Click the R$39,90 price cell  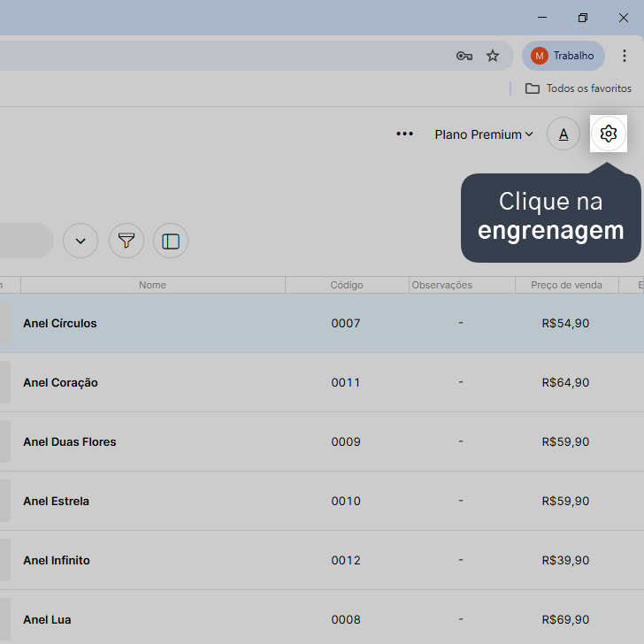pyautogui.click(x=565, y=560)
